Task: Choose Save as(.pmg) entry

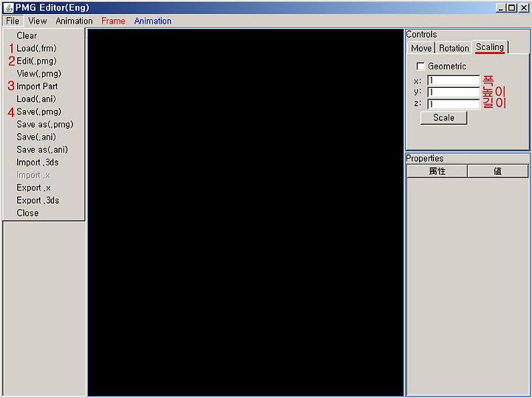Action: [x=45, y=124]
